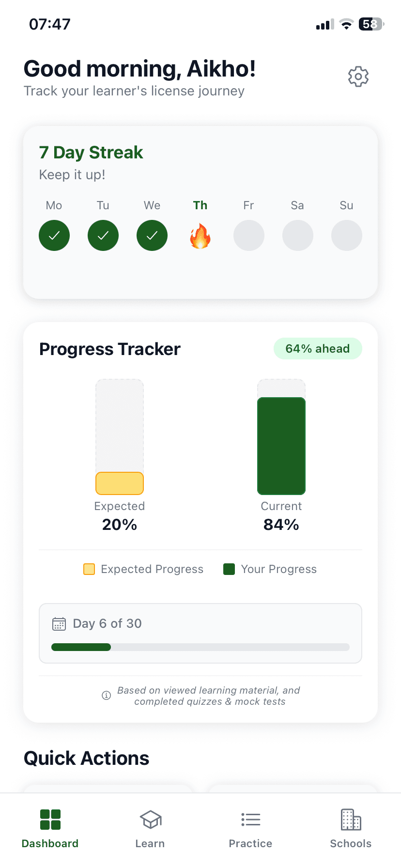Image resolution: width=401 pixels, height=868 pixels.
Task: Tap the green Current progress bar
Action: [x=281, y=446]
